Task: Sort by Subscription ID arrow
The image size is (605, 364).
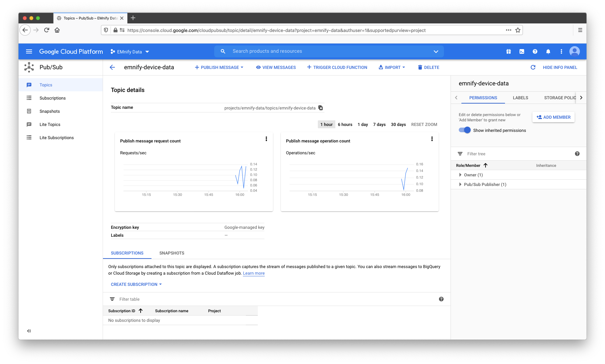Action: pos(141,311)
